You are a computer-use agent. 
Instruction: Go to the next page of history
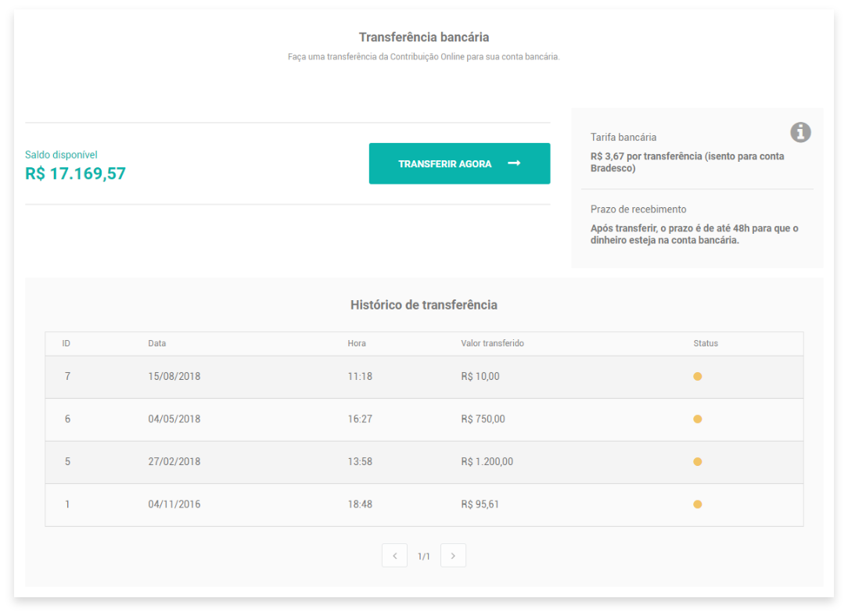(x=453, y=556)
